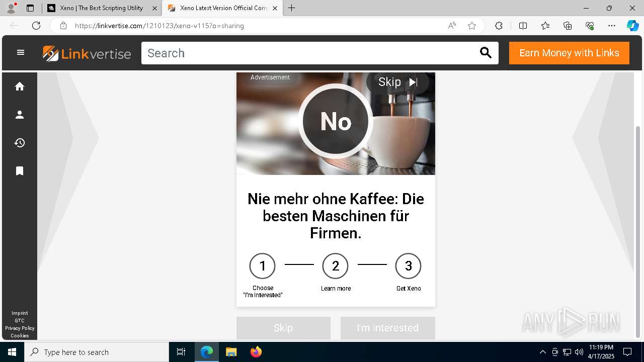This screenshot has width=644, height=362.
Task: Open the Tab actions menu icon
Action: (30, 8)
